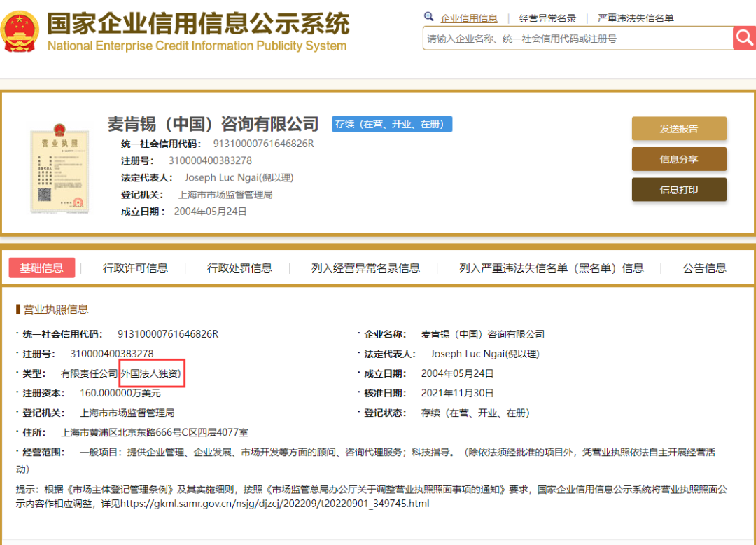The height and width of the screenshot is (545, 756).
Task: Click the company name search input field
Action: pos(577,39)
